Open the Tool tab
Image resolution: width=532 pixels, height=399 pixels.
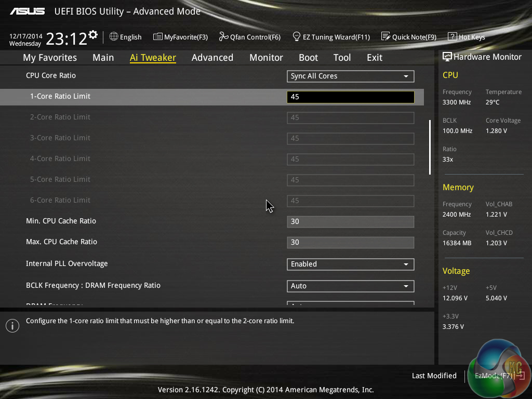[x=342, y=58]
